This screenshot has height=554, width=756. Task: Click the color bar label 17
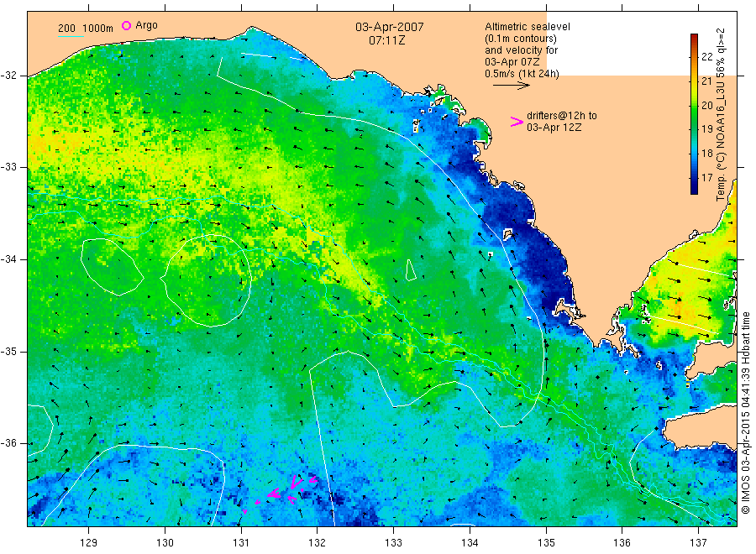[x=706, y=178]
